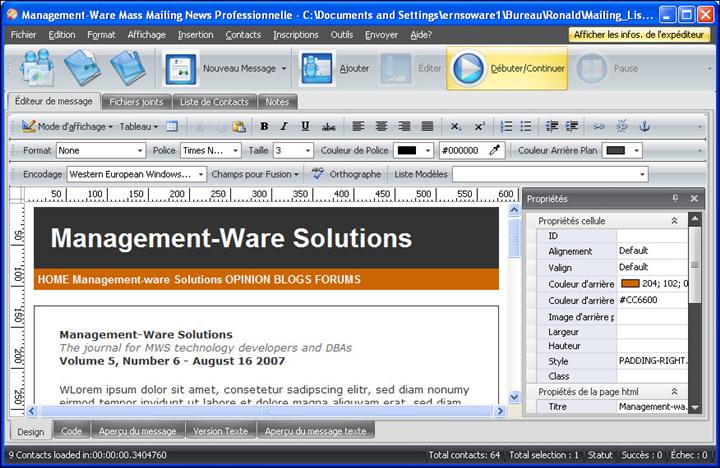
Task: Switch to the Notes tab
Action: click(x=277, y=101)
